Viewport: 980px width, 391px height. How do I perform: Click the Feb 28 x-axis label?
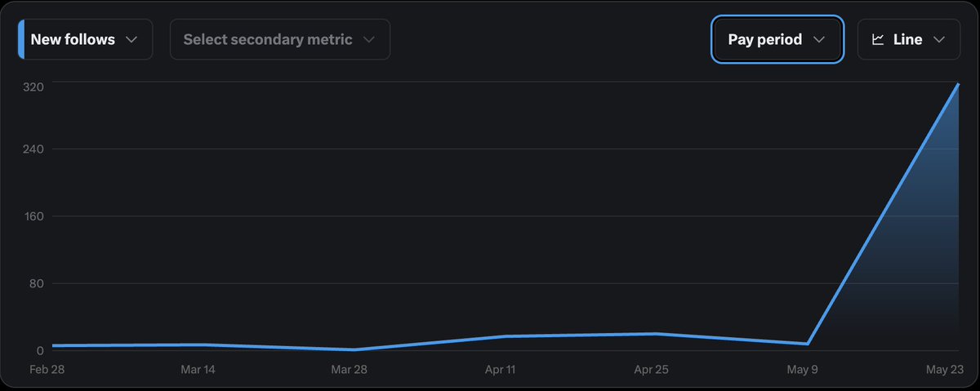click(x=47, y=370)
